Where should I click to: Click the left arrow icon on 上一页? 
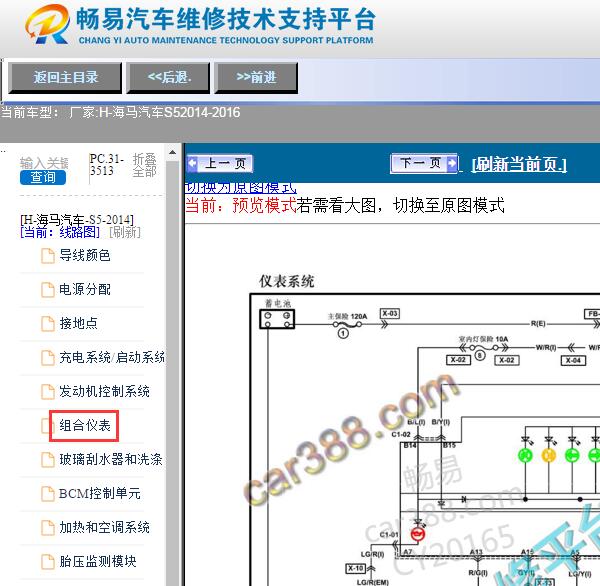192,164
